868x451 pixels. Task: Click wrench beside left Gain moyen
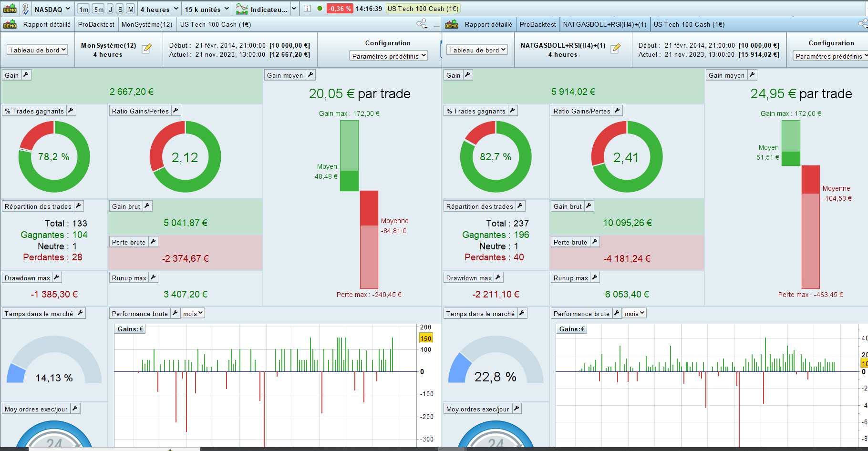pos(310,75)
